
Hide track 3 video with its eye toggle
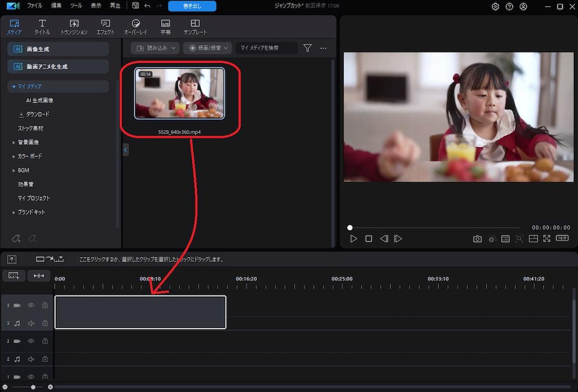coord(30,305)
